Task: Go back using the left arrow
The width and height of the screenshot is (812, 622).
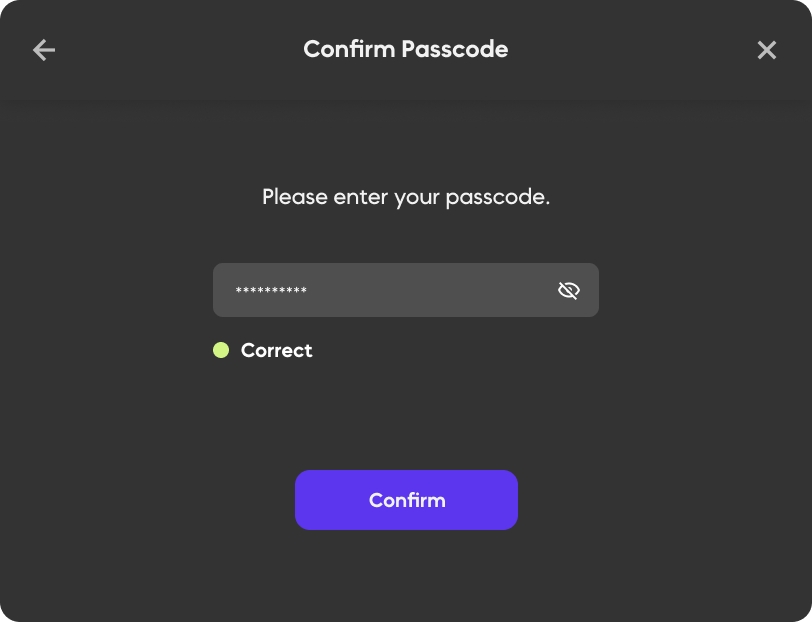Action: point(44,50)
